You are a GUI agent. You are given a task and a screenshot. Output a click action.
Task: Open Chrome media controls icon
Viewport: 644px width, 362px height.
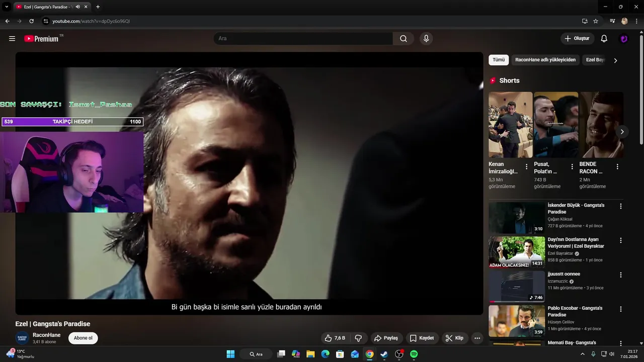(612, 21)
